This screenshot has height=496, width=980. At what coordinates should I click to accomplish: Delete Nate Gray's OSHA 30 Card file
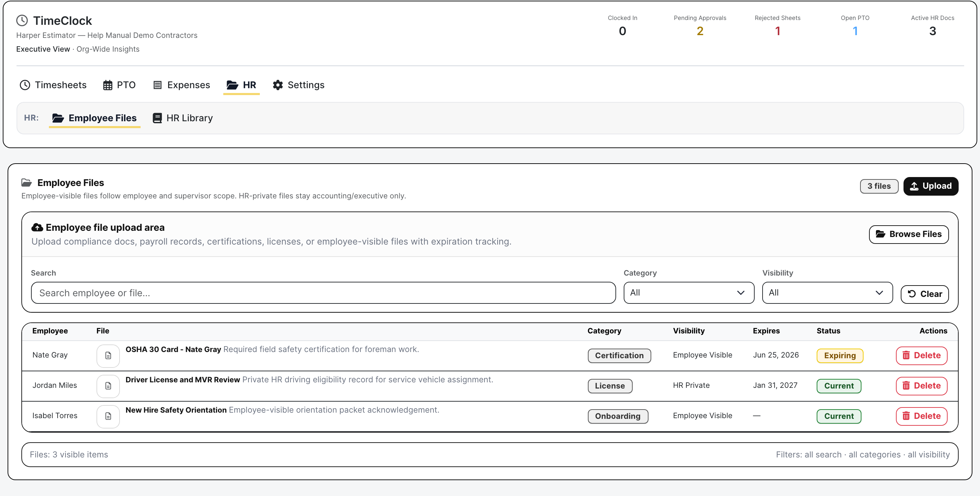pos(921,356)
